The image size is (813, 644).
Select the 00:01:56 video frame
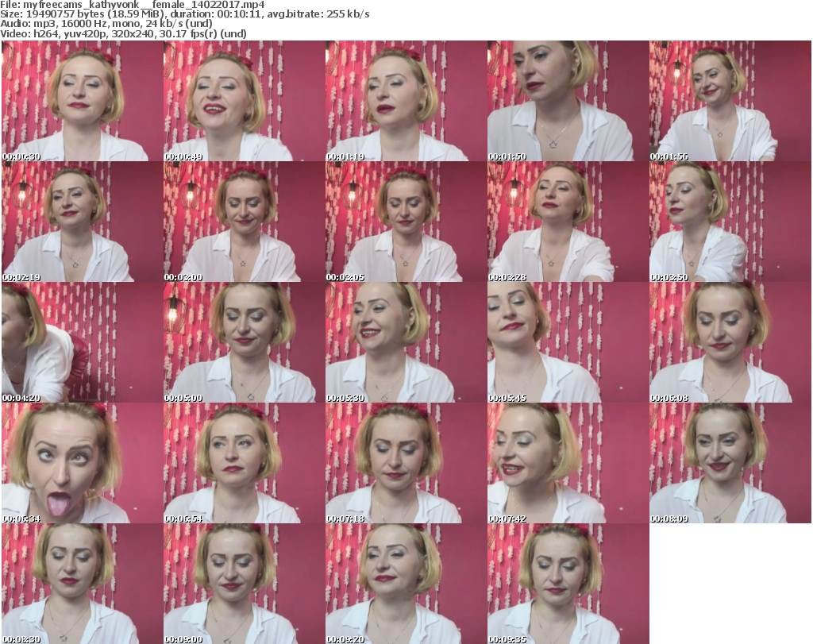pos(730,101)
